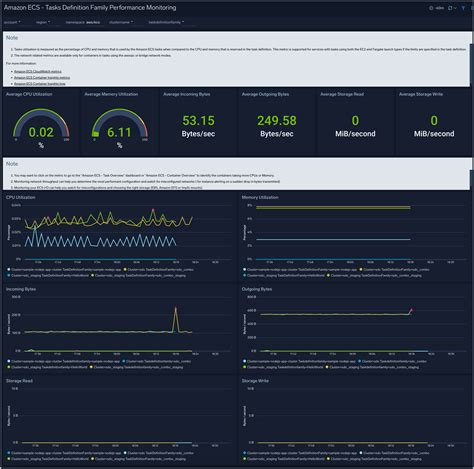
Task: Open Amazon ECS CloudWatch metrics link
Action: [x=38, y=71]
